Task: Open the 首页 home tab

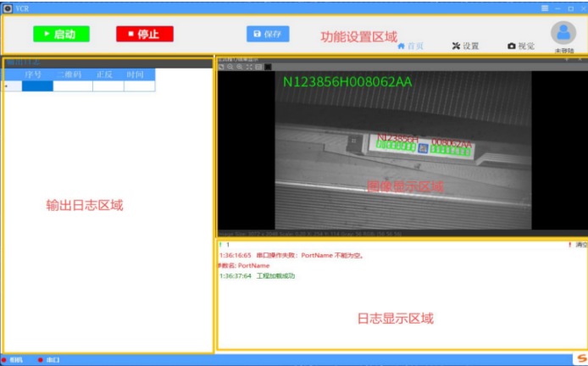Action: click(x=410, y=46)
